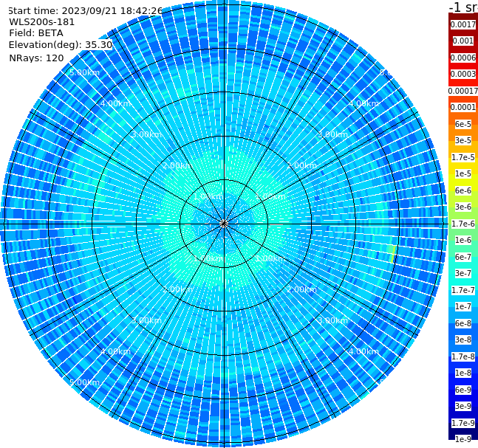The image size is (478, 448).
Task: Select the 1e-7 light blue colorbar level
Action: point(463,306)
